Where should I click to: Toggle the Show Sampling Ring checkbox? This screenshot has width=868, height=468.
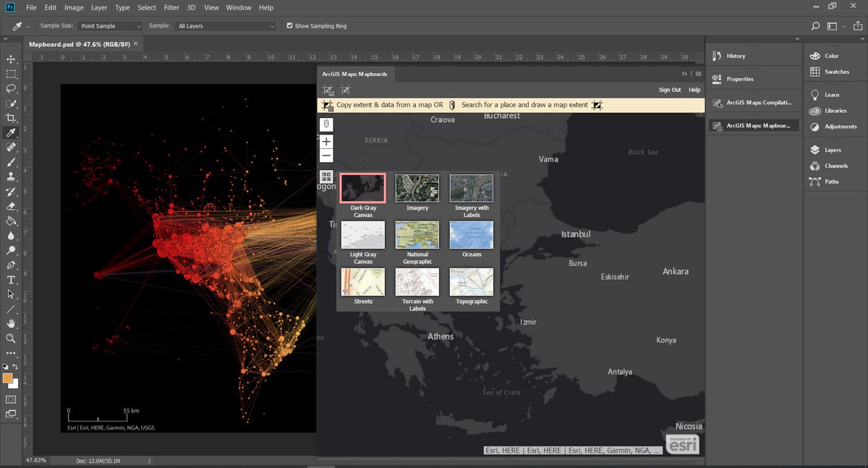pyautogui.click(x=289, y=26)
